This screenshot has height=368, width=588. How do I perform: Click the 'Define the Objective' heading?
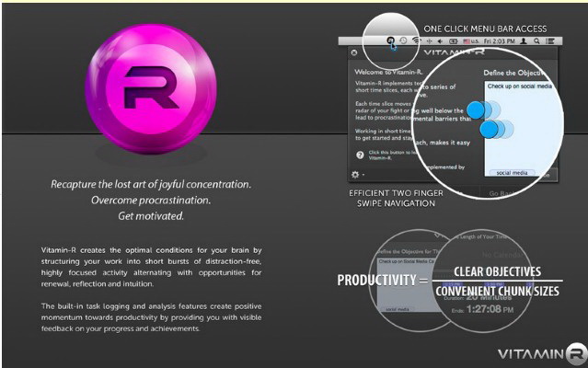513,73
